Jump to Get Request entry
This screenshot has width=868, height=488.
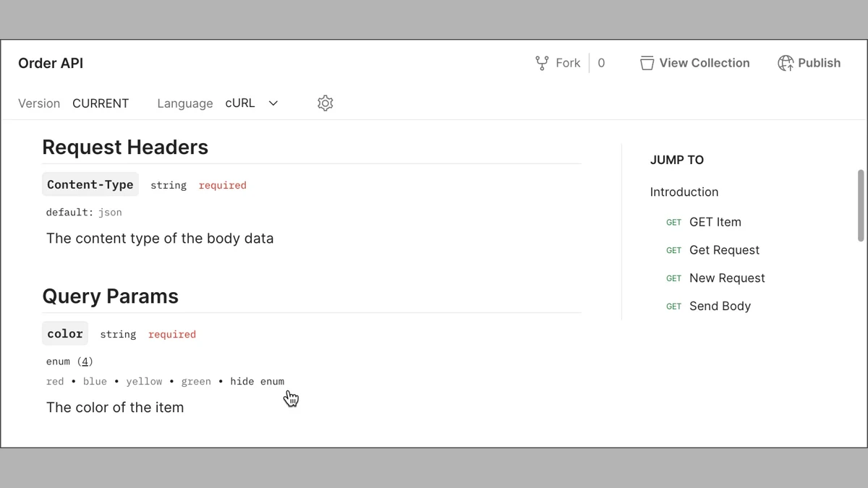(x=724, y=250)
